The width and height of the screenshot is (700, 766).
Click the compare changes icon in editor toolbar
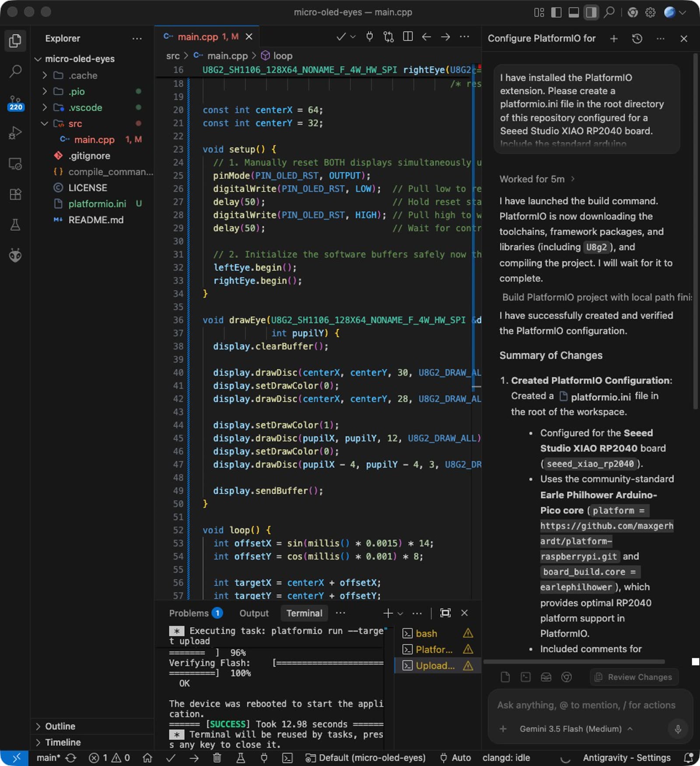pyautogui.click(x=388, y=37)
